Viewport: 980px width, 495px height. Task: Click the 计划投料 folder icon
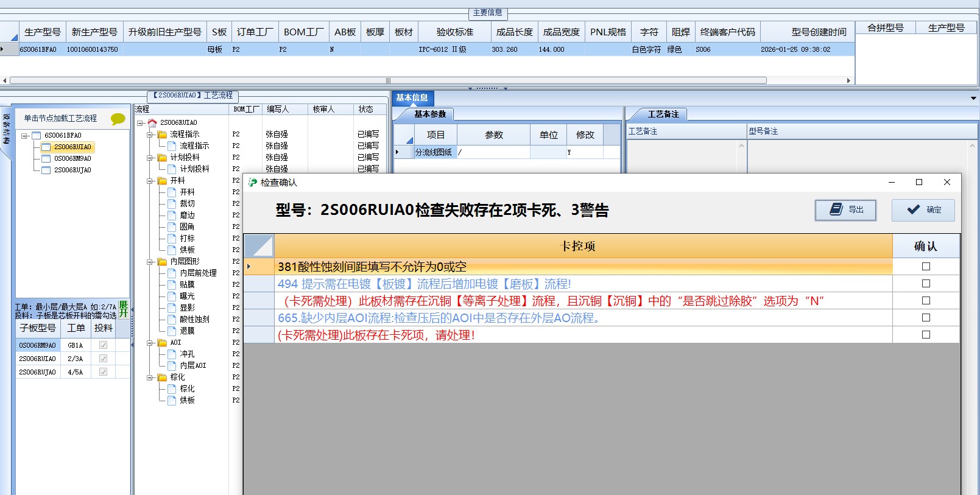tap(162, 158)
